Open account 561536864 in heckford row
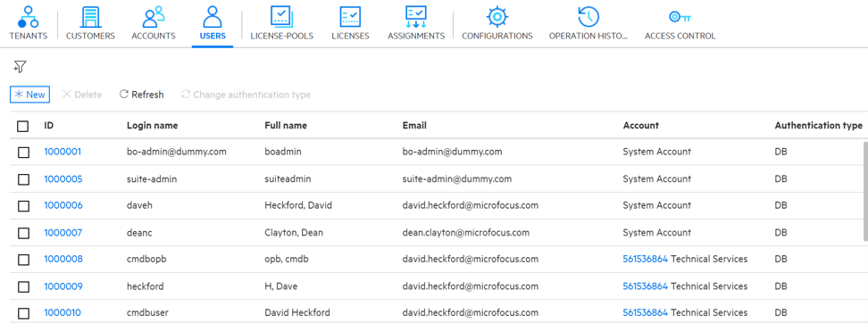 point(646,286)
